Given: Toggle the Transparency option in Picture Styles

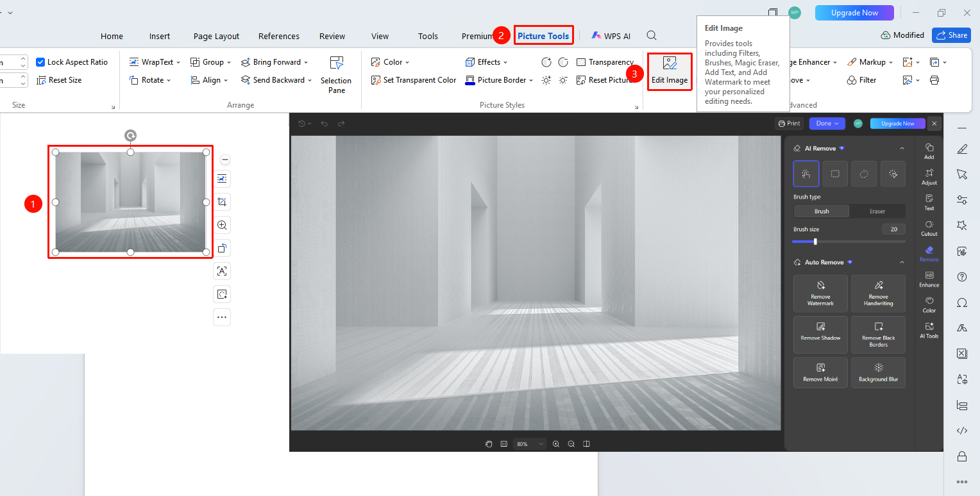Looking at the screenshot, I should pyautogui.click(x=605, y=62).
